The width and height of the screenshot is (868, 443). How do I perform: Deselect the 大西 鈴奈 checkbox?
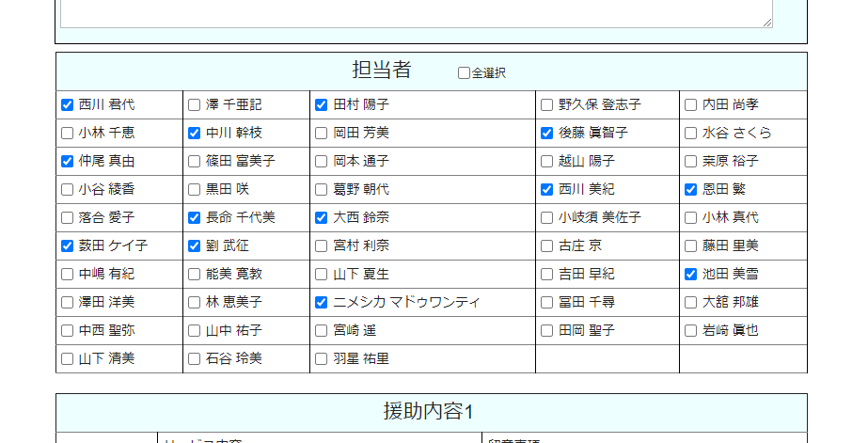tap(321, 218)
